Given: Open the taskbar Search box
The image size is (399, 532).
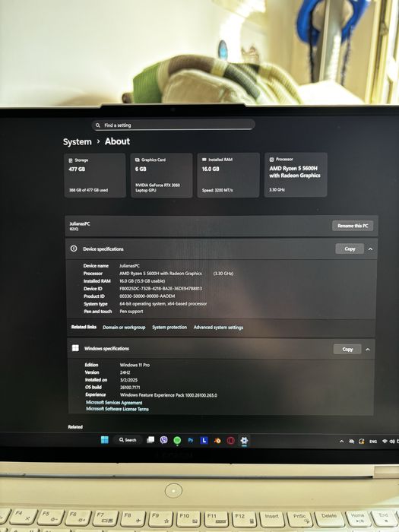Looking at the screenshot, I should tap(128, 440).
